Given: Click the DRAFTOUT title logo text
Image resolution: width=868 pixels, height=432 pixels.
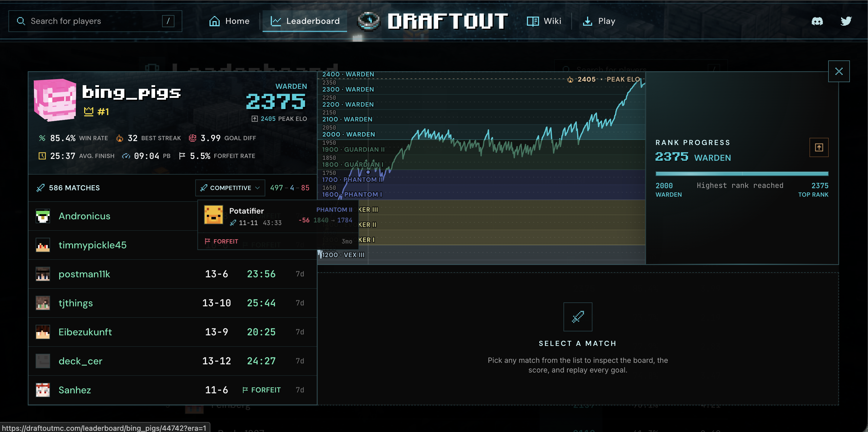Looking at the screenshot, I should click(448, 21).
